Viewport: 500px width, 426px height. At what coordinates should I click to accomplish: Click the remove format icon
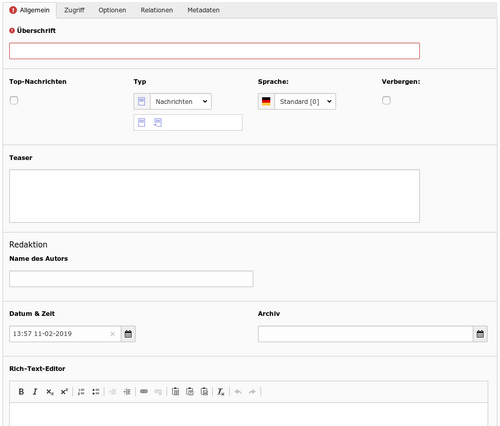coord(221,392)
